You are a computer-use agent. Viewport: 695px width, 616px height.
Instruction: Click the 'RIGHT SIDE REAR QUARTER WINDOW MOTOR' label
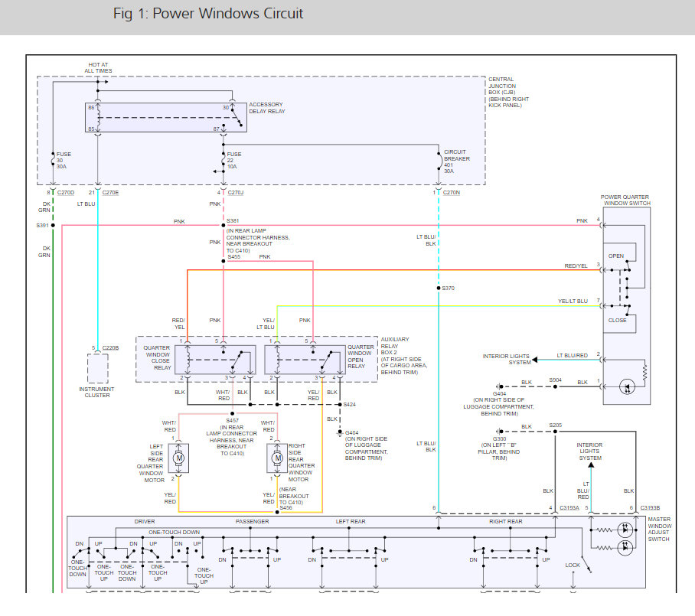(x=302, y=462)
